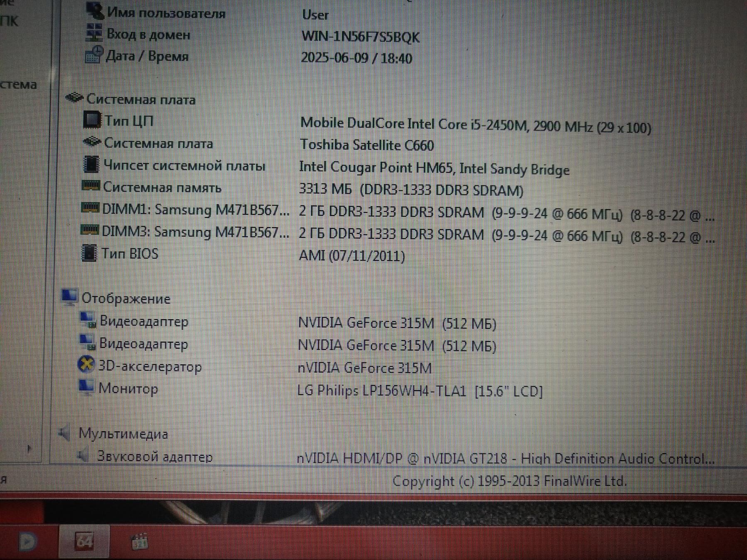Click the Вход в домен network icon

(x=94, y=33)
